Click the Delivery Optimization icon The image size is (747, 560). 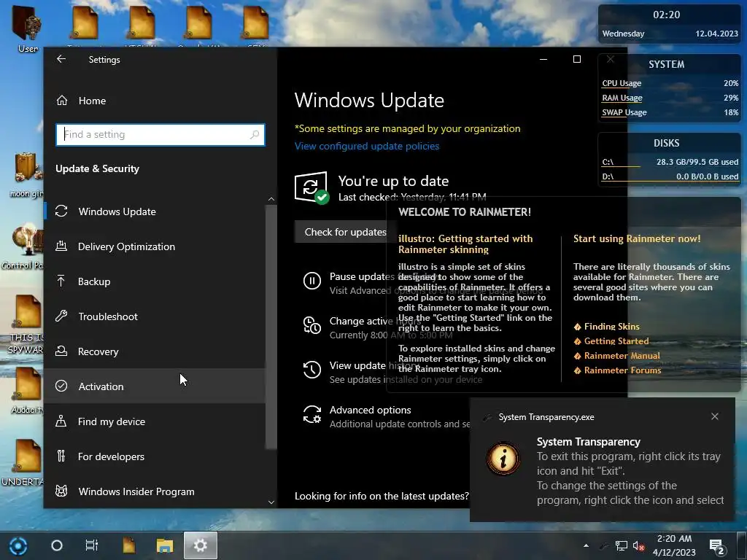coord(61,246)
